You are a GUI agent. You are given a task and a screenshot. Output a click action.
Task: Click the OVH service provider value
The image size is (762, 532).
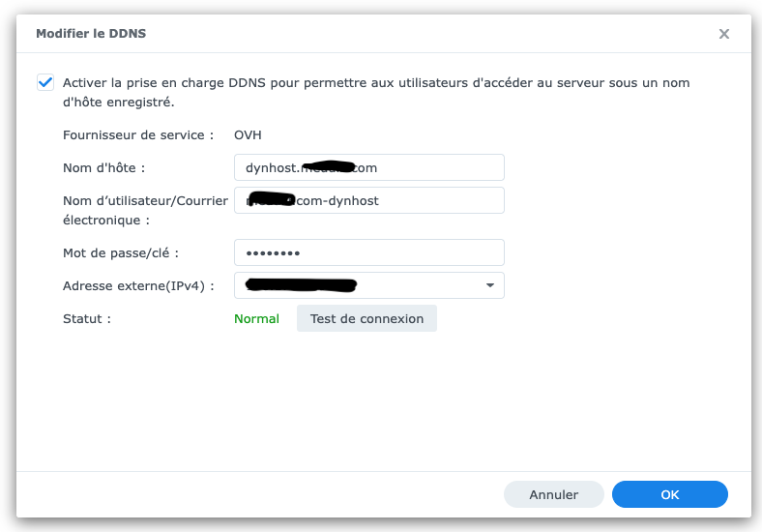point(248,134)
